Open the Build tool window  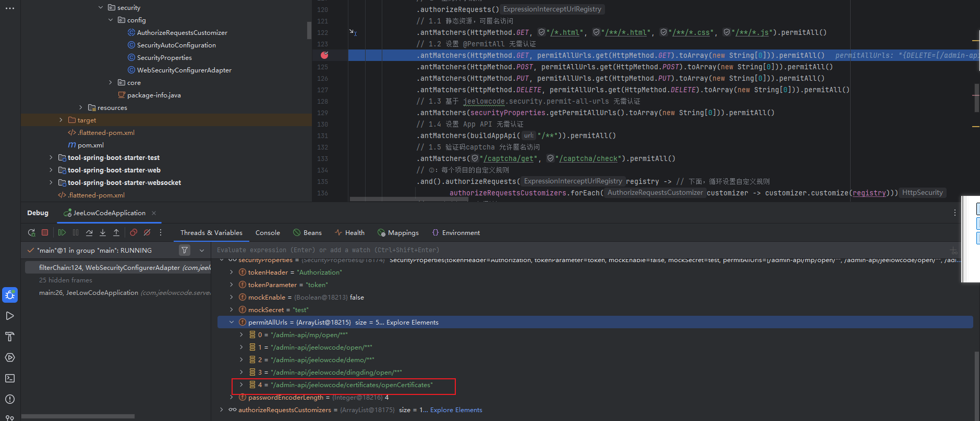coord(10,337)
